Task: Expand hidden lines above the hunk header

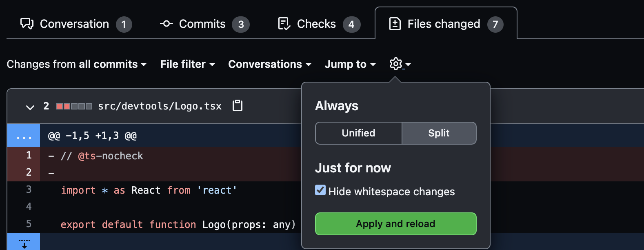Action: [x=24, y=136]
